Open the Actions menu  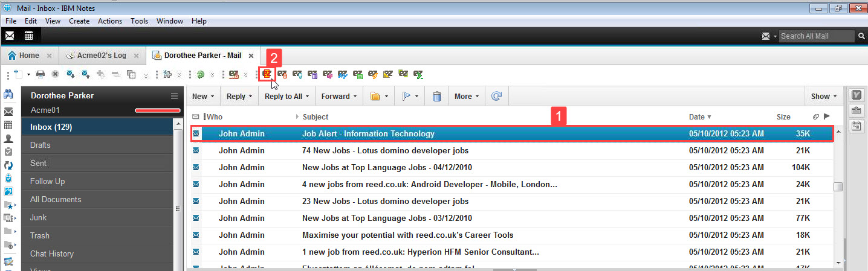110,21
